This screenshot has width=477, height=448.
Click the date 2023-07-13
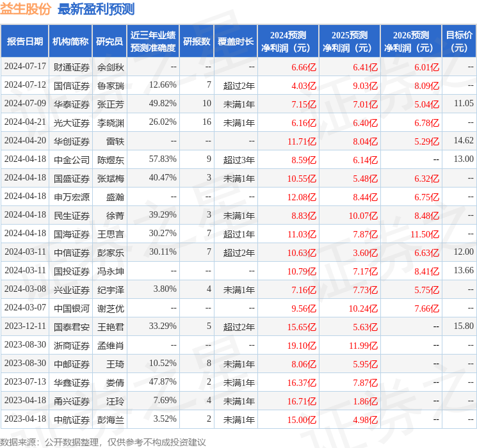pyautogui.click(x=25, y=382)
